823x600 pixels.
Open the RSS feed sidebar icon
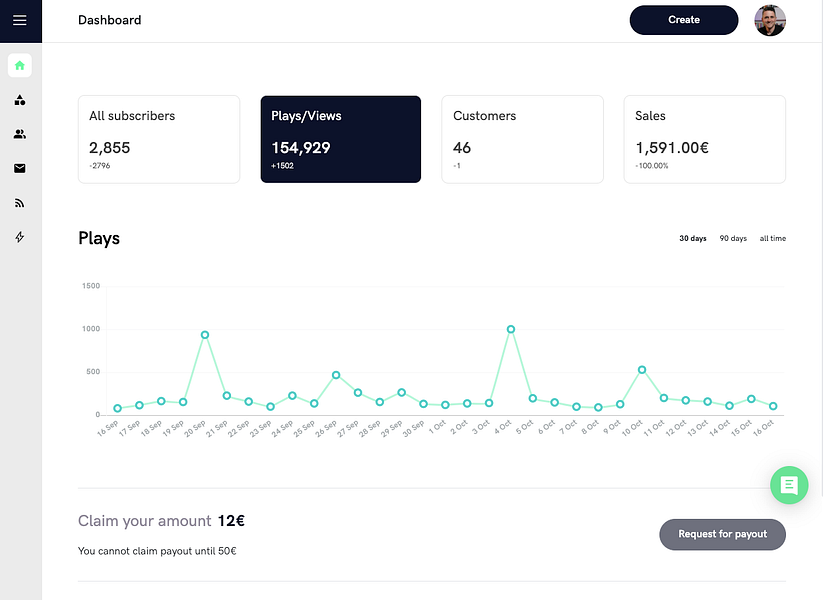(x=20, y=203)
